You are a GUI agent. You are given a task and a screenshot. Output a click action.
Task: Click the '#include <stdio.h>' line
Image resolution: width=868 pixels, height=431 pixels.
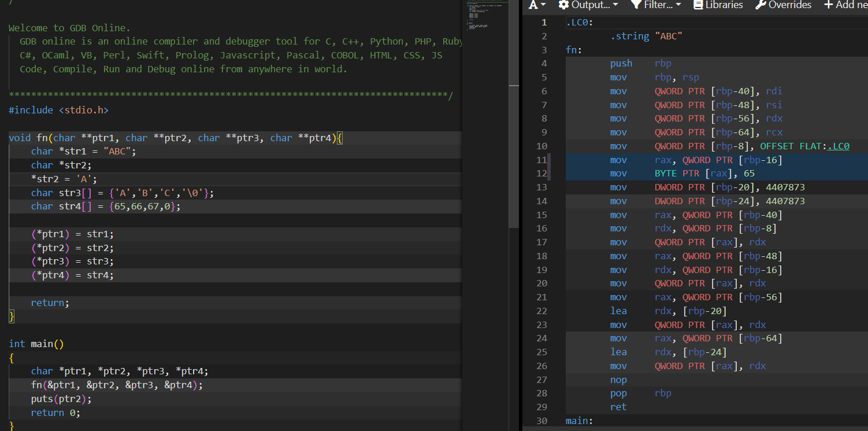(x=58, y=110)
